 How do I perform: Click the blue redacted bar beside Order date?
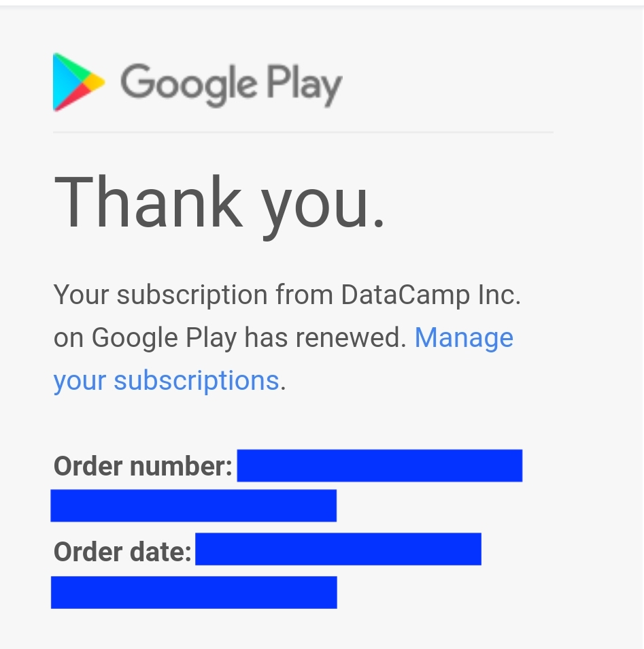point(338,549)
